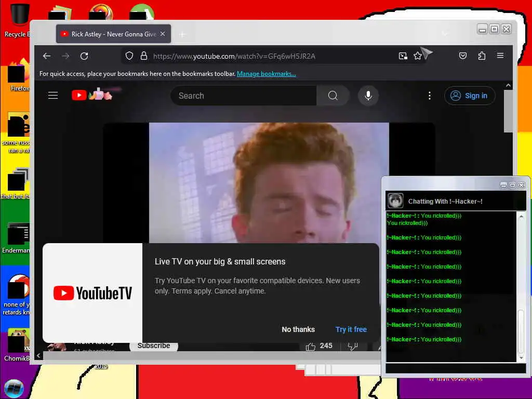Screen dimensions: 532x399
Task: Go back using the browser back arrow
Action: [x=47, y=56]
